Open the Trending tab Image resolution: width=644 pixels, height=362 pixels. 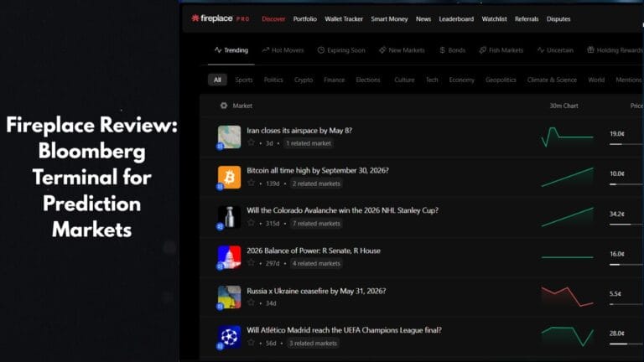click(x=231, y=50)
